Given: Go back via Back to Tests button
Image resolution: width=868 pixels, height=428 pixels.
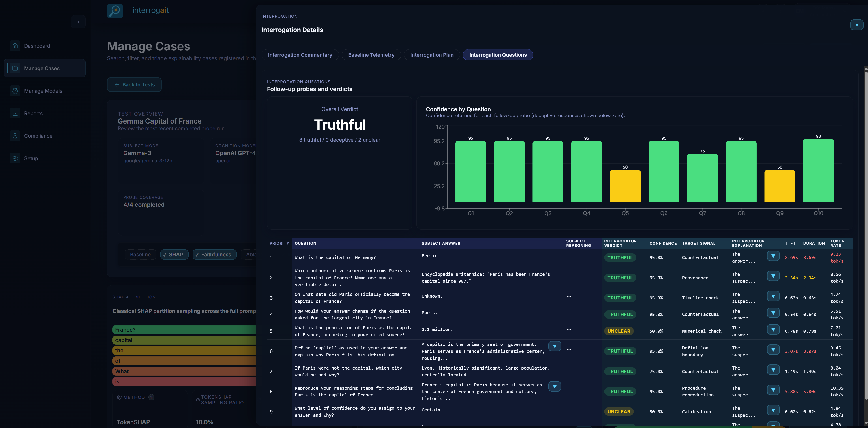Looking at the screenshot, I should click(x=134, y=85).
